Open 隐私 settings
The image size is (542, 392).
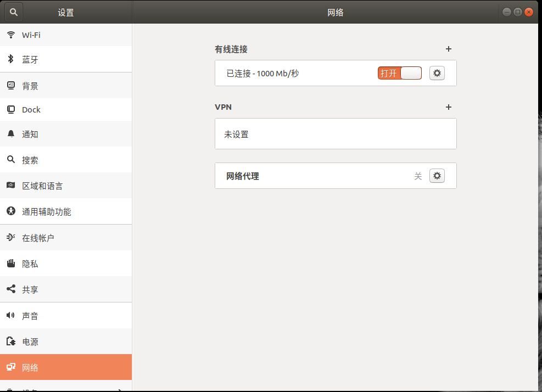pos(66,264)
